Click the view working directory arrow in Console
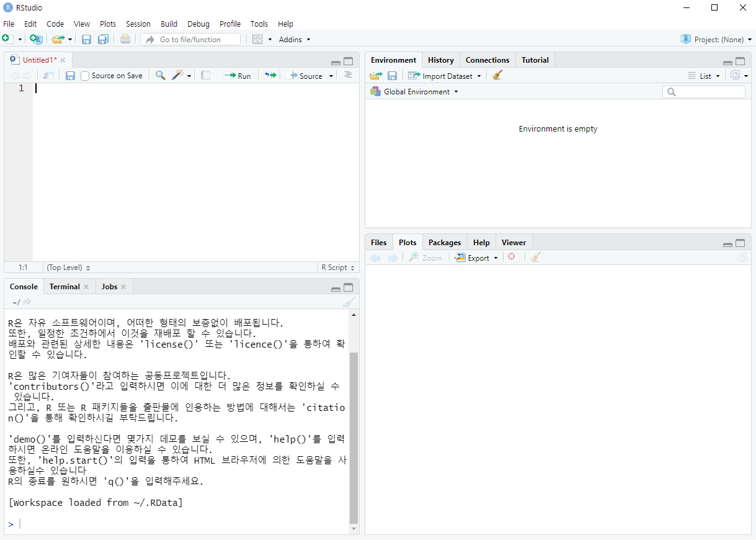Viewport: 756px width, 540px height. tap(27, 302)
